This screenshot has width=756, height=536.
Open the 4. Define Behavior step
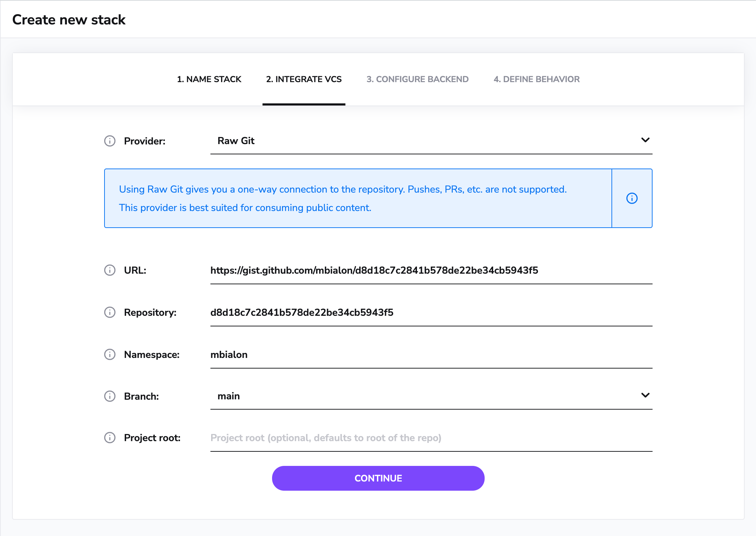(536, 79)
